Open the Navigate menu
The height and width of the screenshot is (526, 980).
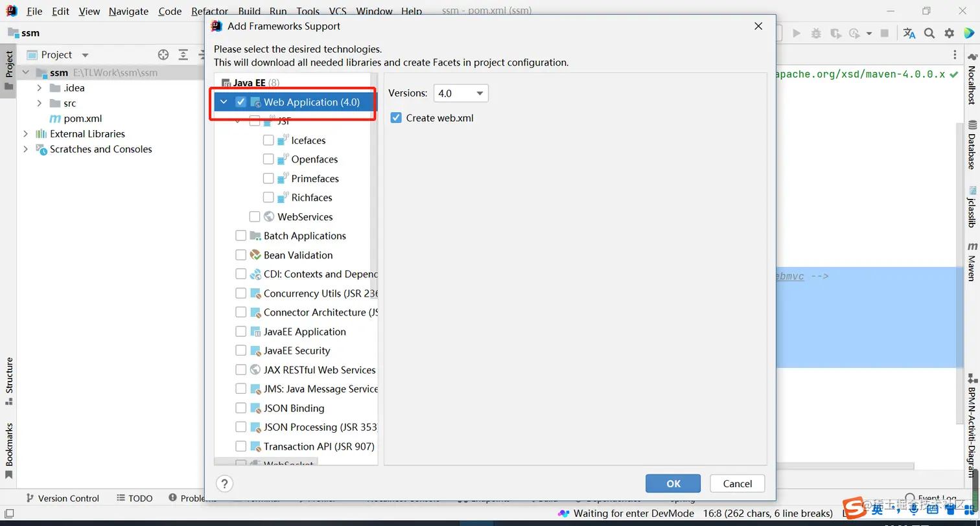pyautogui.click(x=128, y=11)
